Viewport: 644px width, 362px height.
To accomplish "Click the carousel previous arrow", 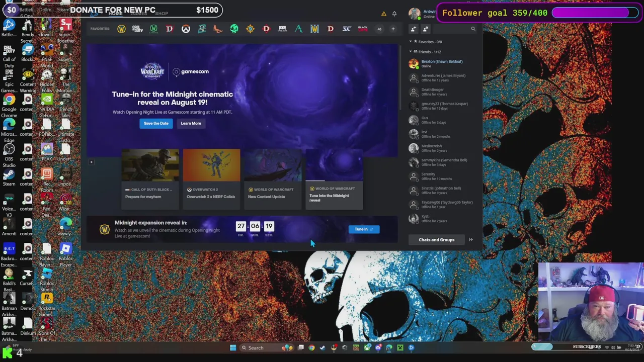I will coord(91,162).
